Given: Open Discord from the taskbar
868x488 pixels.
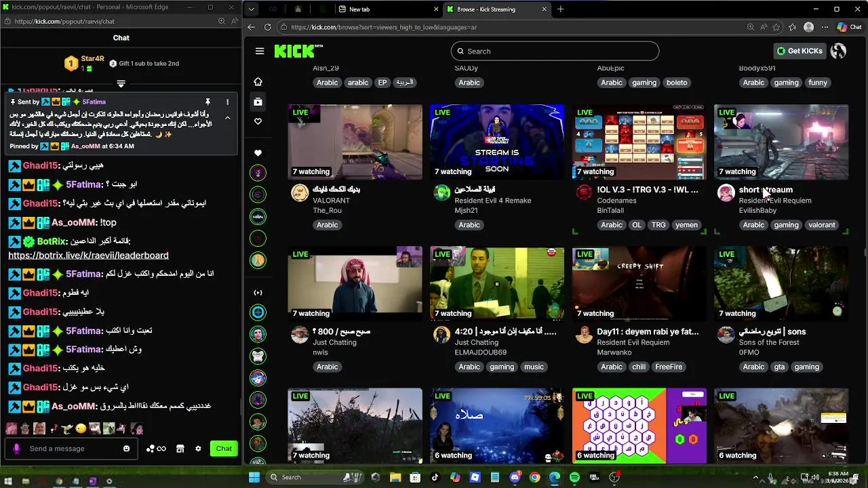Looking at the screenshot, I should [x=515, y=477].
